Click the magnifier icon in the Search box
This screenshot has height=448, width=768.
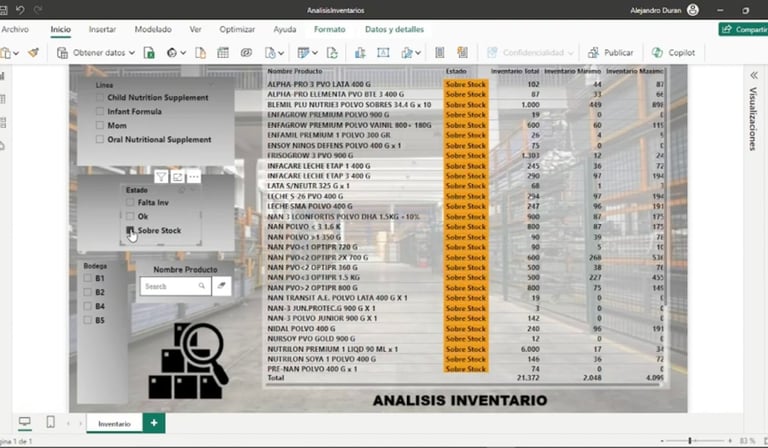click(x=201, y=286)
